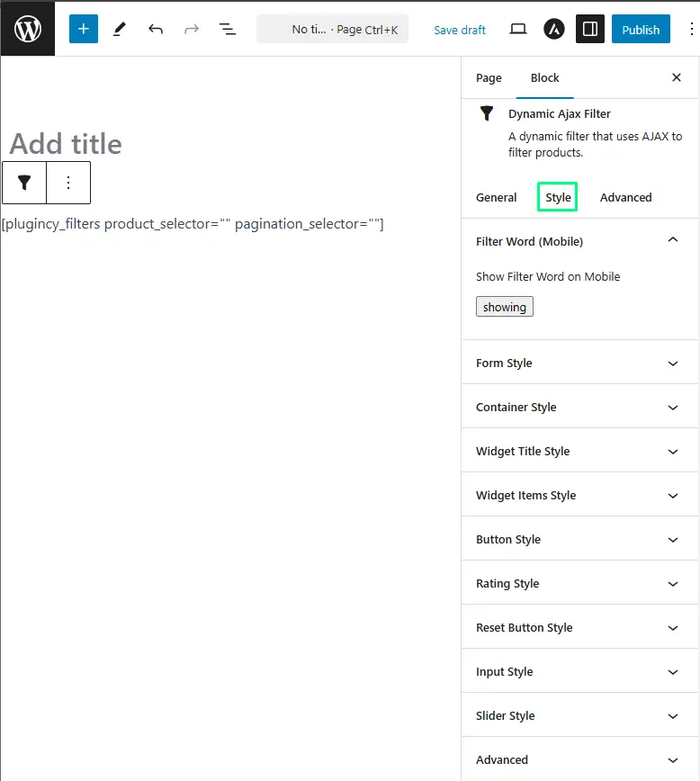Click the block toolbar filter icon

(24, 183)
